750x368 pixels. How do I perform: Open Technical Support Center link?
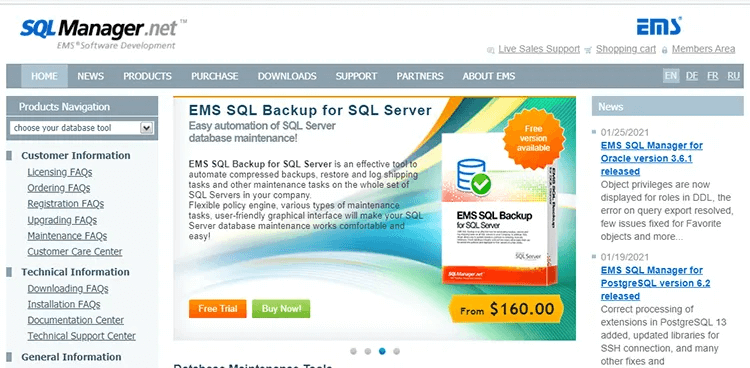click(81, 336)
